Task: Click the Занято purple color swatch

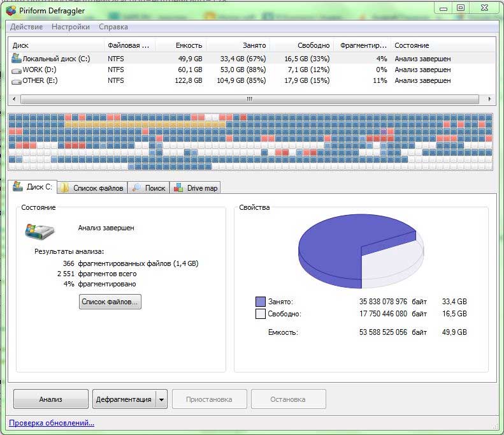Action: point(261,302)
